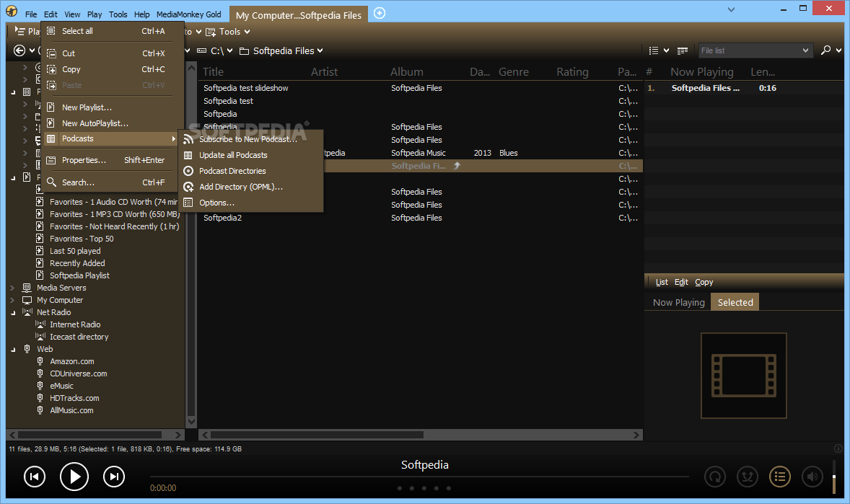Choose Select all in Edit menu
Viewport: 850px width, 504px height.
coord(77,32)
